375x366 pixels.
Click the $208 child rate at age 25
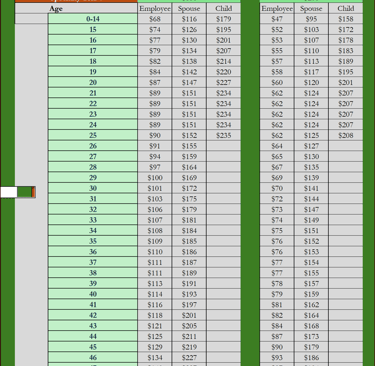(346, 135)
